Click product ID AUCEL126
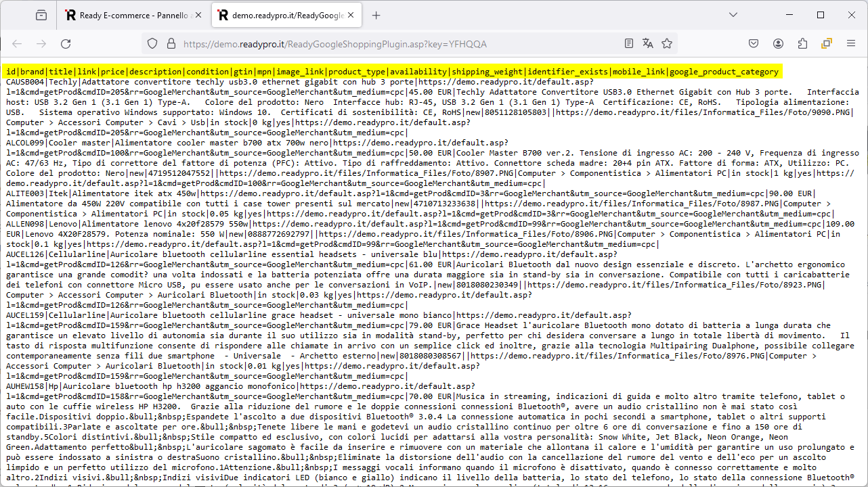The height and width of the screenshot is (487, 868). (x=26, y=254)
